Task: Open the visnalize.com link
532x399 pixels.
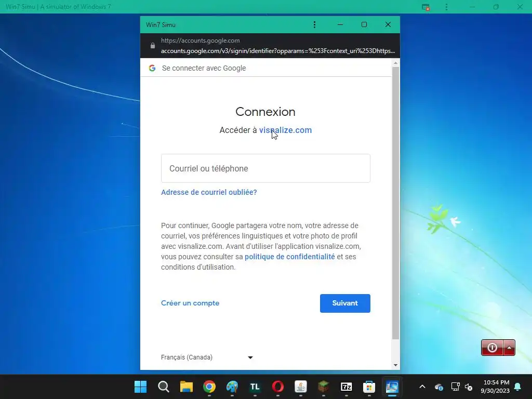Action: (285, 130)
